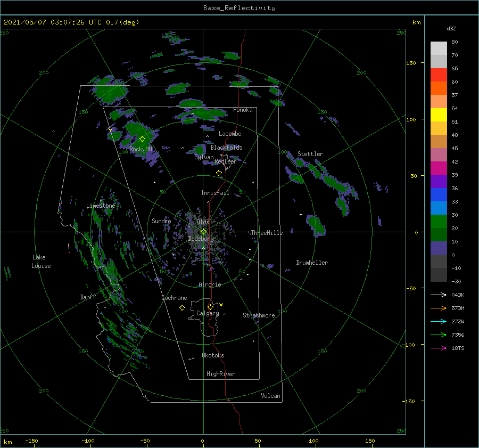
Task: Pick the bright green swatch below 30 dBZ
Action: (439, 221)
